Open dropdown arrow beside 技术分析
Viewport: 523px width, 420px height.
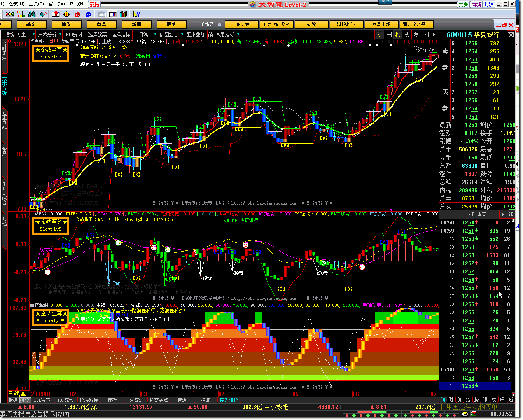[x=60, y=35]
